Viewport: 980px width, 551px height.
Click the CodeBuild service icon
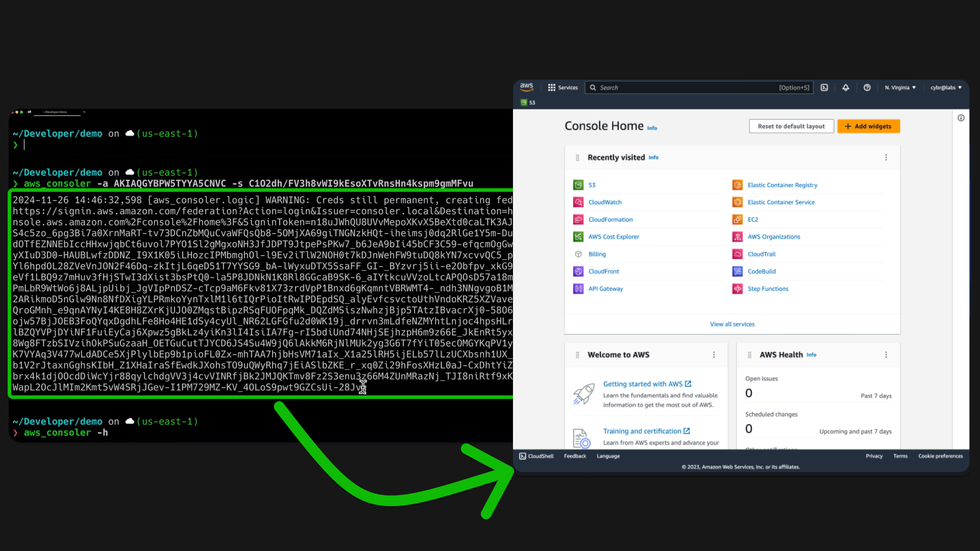click(738, 271)
